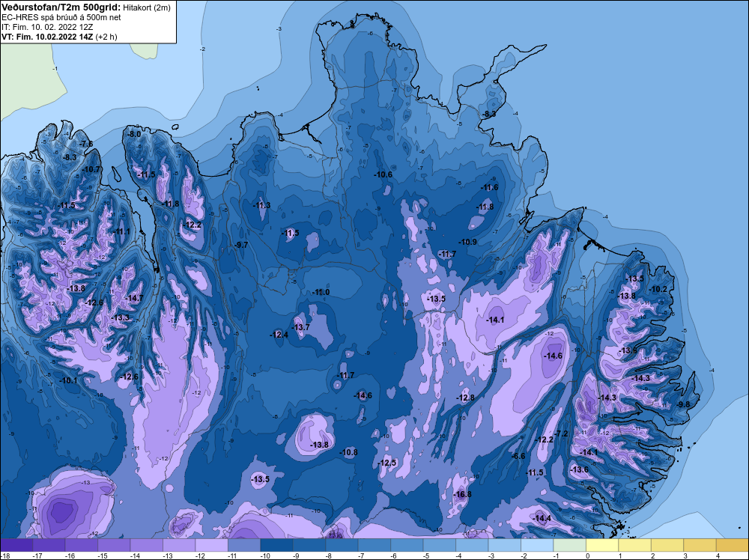
Task: Click the -16.8 temperature value
Action: 462,494
